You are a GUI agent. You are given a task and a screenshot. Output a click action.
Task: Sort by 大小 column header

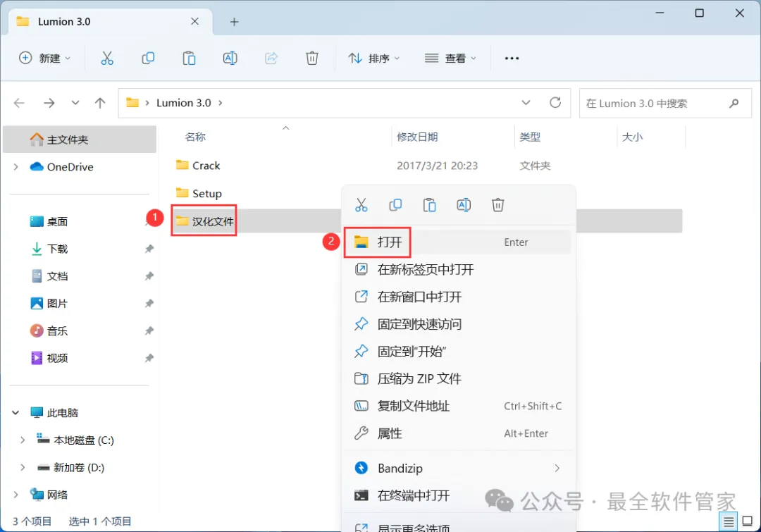pos(632,137)
